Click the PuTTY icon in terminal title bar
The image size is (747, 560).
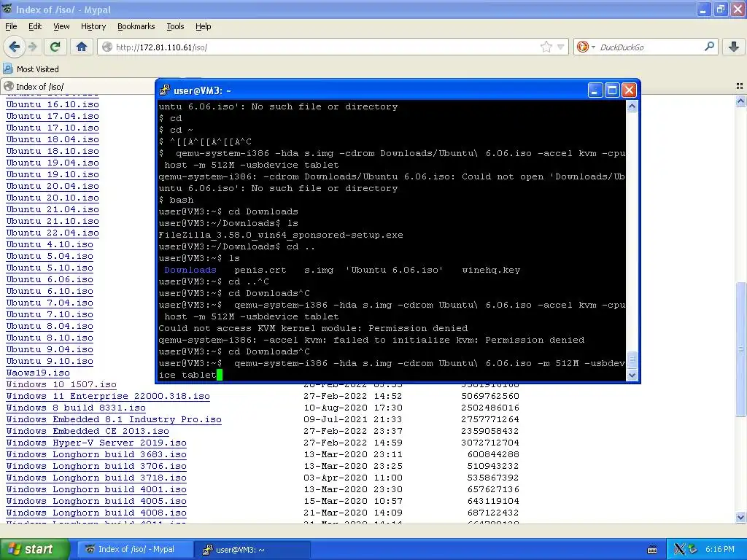[x=165, y=90]
